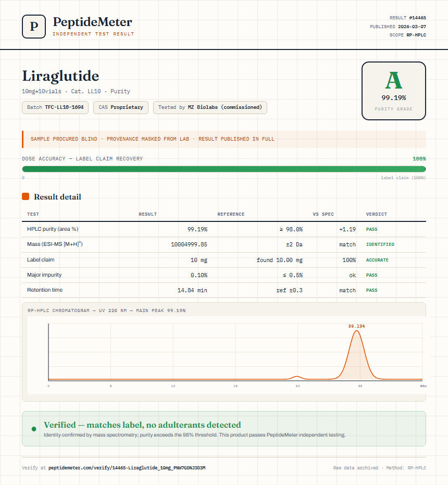Click the 14.84 min retention result
Viewport: 448px width, 485px height.
192,290
